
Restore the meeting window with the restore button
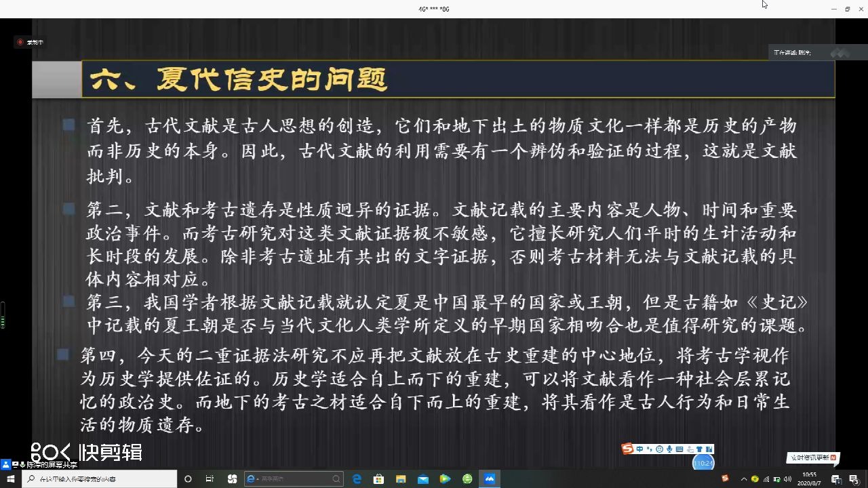pyautogui.click(x=847, y=9)
